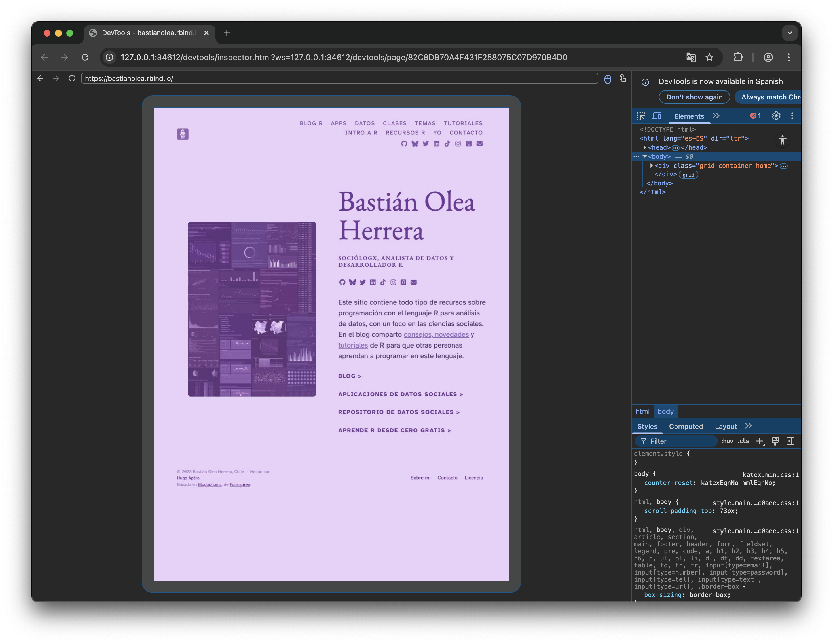Click the red error count badge

(755, 116)
